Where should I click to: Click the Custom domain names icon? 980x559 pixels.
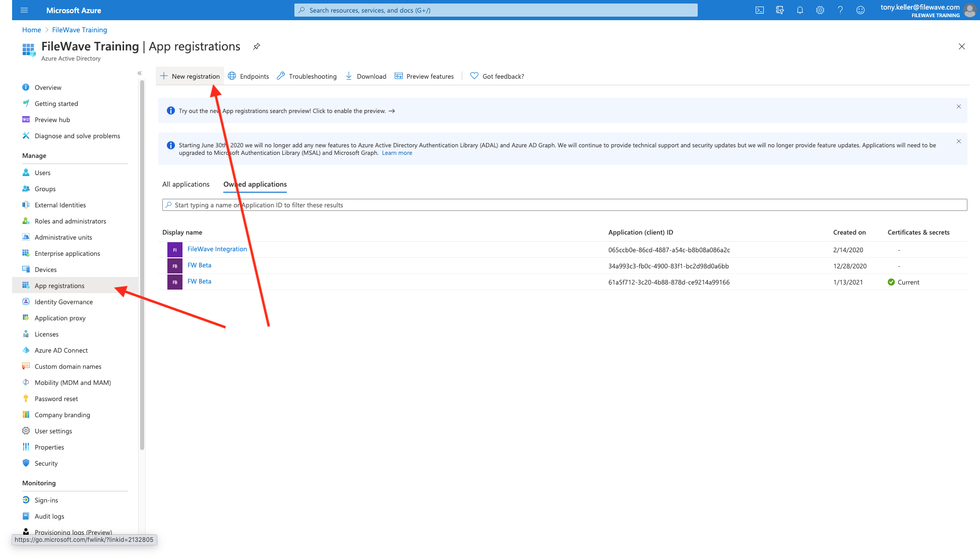[x=26, y=366]
